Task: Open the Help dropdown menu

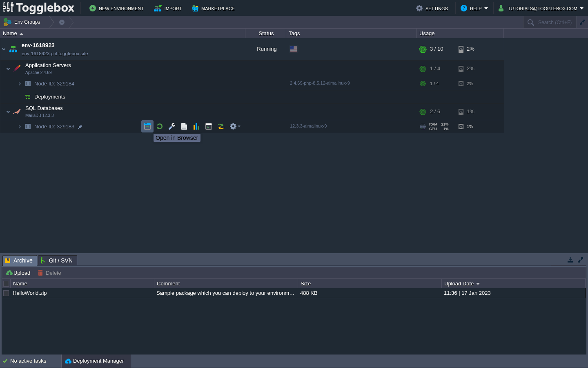Action: point(474,8)
